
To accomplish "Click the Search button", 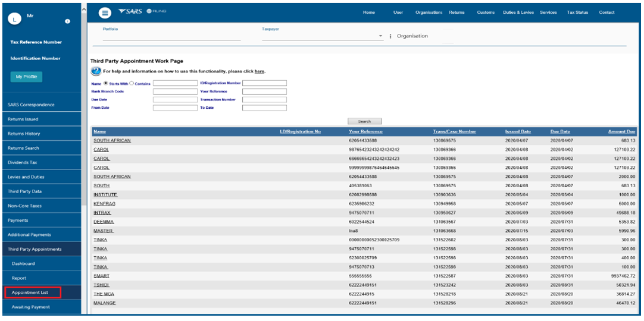I will [364, 121].
